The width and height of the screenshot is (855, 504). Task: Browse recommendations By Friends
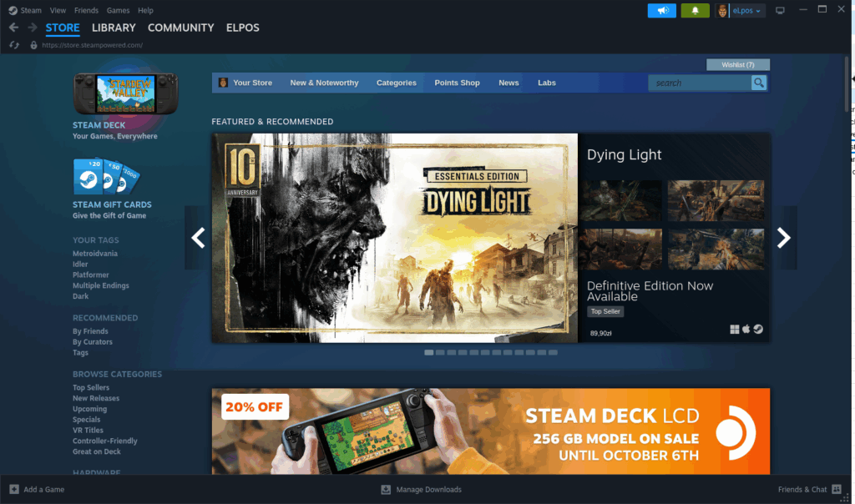click(90, 331)
